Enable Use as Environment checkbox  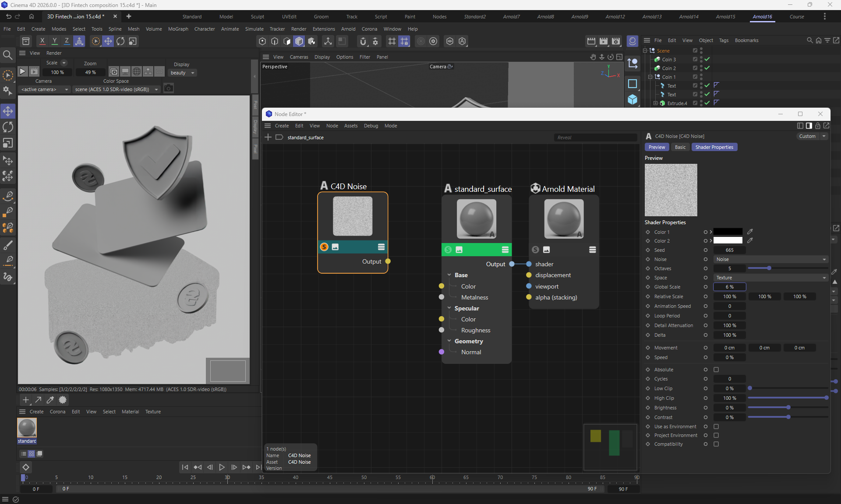[x=716, y=426]
